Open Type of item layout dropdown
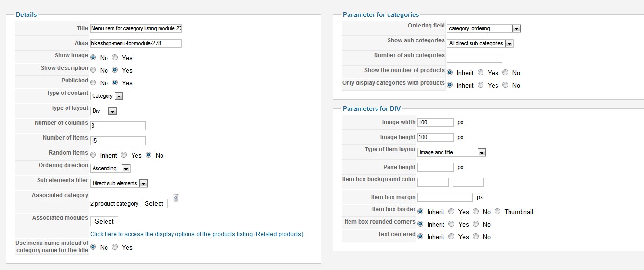This screenshot has height=270, width=644. coord(452,152)
